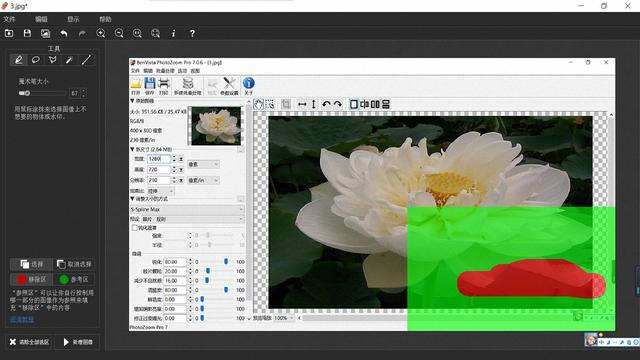Open the resolution units dropdown
The height and width of the screenshot is (360, 640).
tap(203, 180)
